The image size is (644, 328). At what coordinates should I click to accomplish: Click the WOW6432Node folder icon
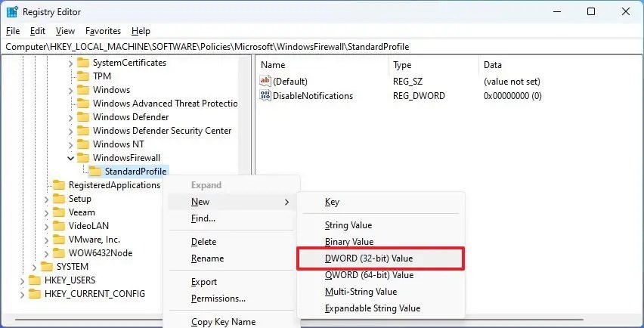(x=59, y=253)
